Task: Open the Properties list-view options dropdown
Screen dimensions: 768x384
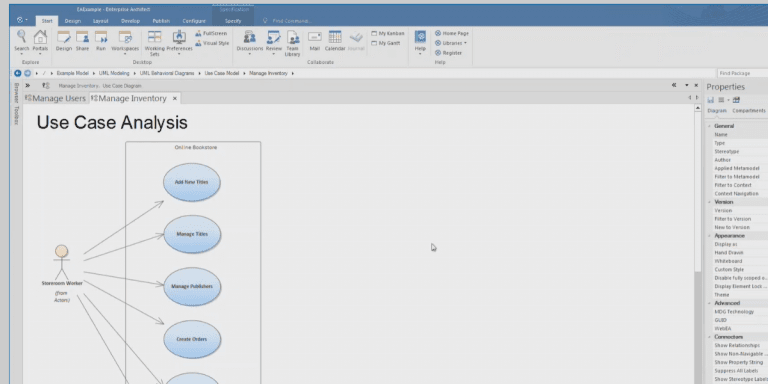Action: pos(723,100)
